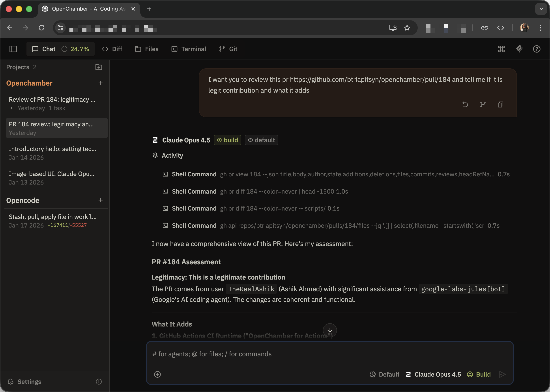Select the Opencode project heading
Viewport: 550px width, 392px height.
coord(23,200)
